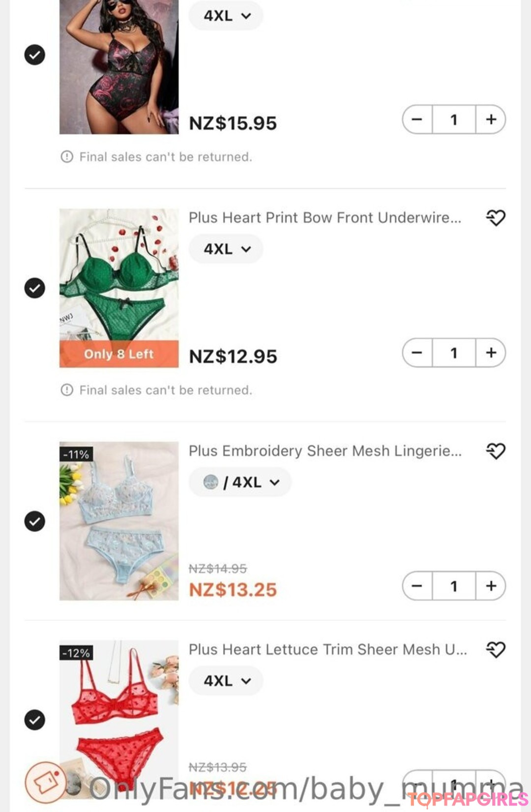Decrease quantity of green Heart Print set

[x=417, y=353]
